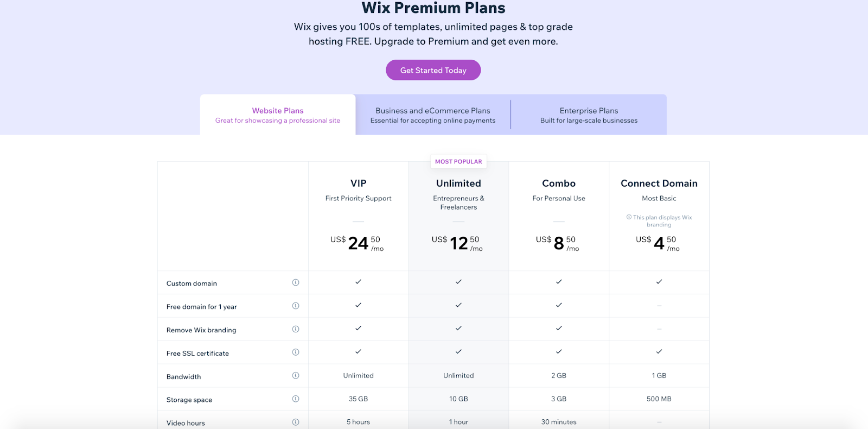
Task: Open the Enterprise Plans tab
Action: pos(589,115)
